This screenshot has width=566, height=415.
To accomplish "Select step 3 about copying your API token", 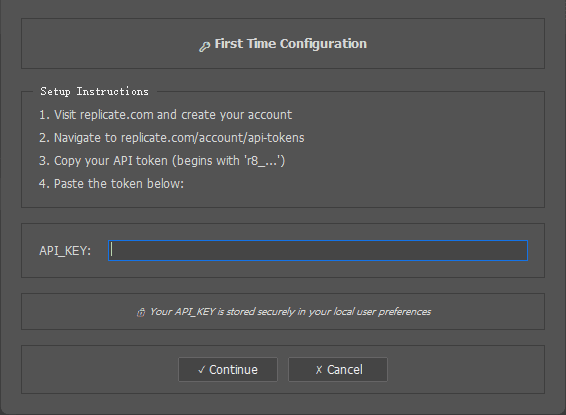I will [162, 161].
